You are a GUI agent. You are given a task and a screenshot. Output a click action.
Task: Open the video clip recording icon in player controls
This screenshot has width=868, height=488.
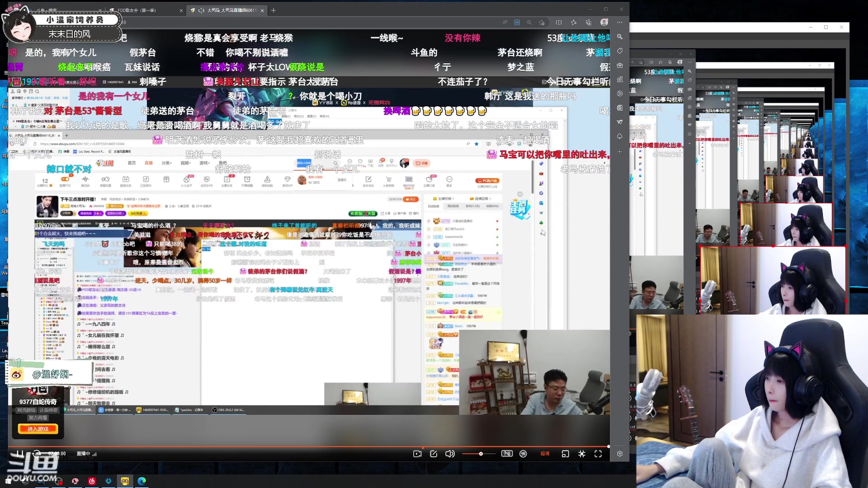point(417,454)
